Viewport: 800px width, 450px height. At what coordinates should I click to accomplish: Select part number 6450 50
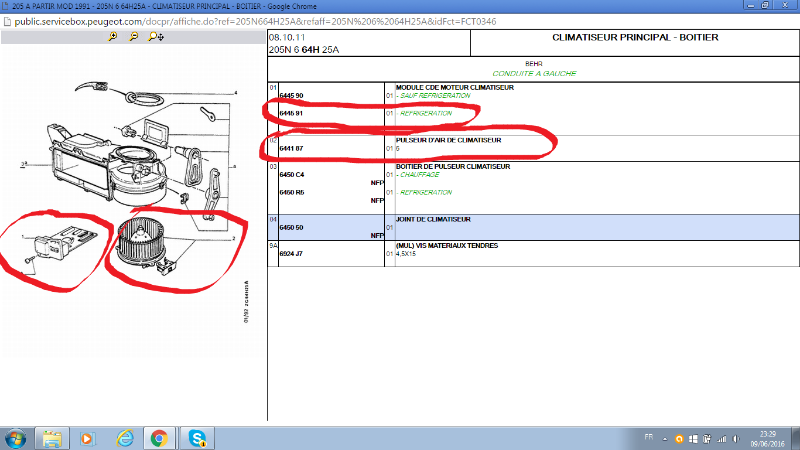(x=291, y=228)
